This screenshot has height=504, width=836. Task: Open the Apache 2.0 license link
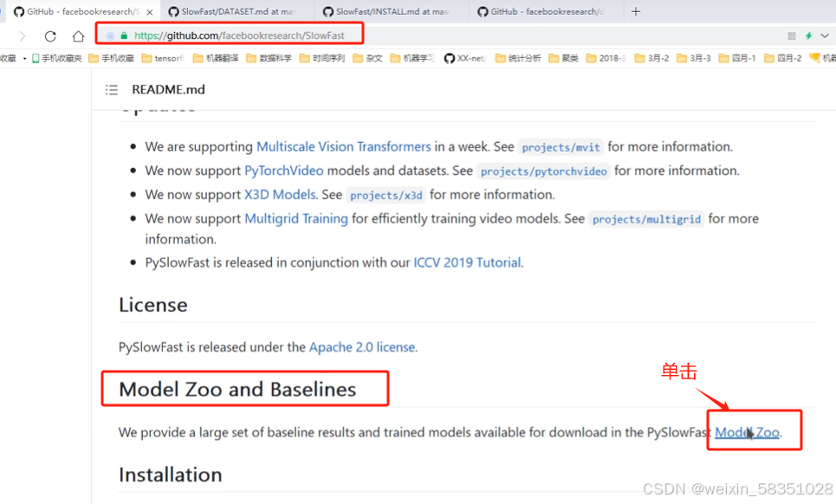[362, 347]
